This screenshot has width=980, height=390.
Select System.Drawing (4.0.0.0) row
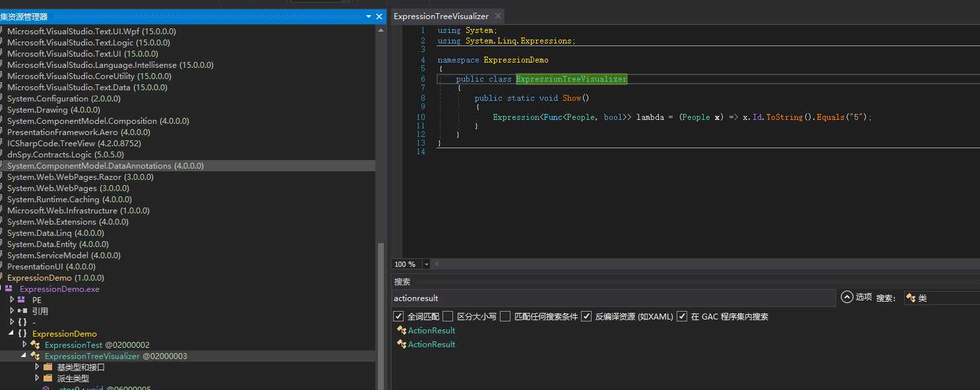[188, 109]
